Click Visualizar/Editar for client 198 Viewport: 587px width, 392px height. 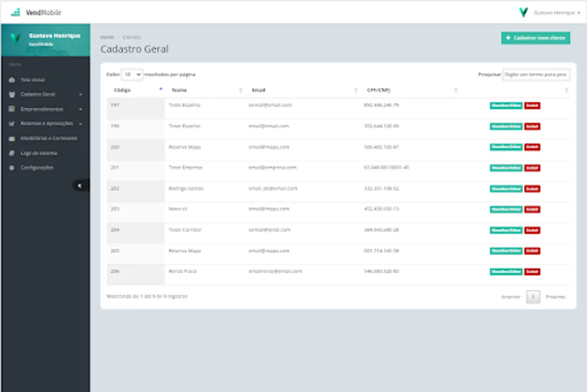tap(506, 126)
